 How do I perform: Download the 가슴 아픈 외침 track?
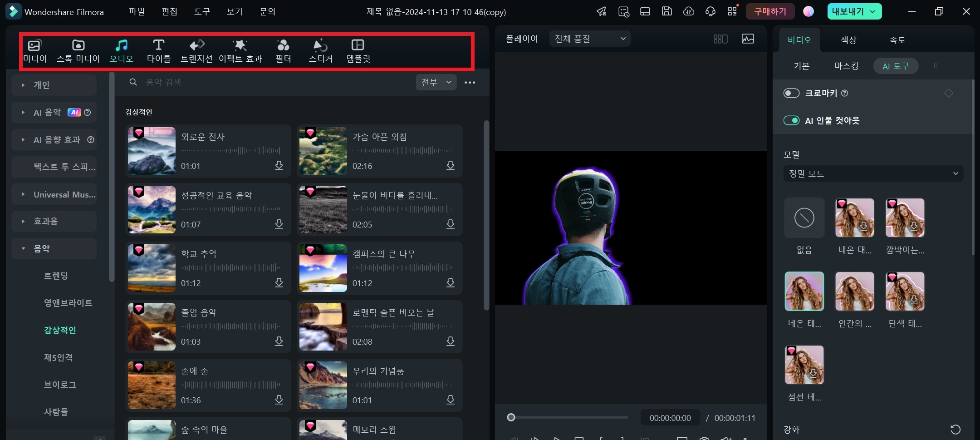click(x=451, y=165)
